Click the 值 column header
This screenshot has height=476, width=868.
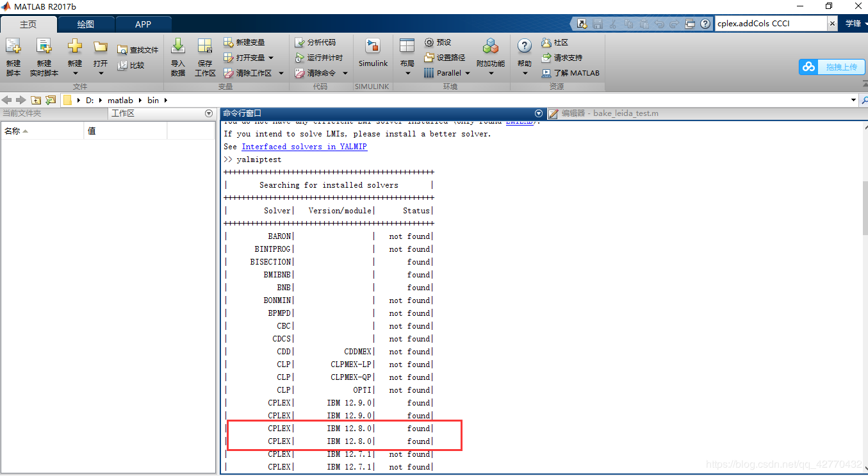(126, 131)
